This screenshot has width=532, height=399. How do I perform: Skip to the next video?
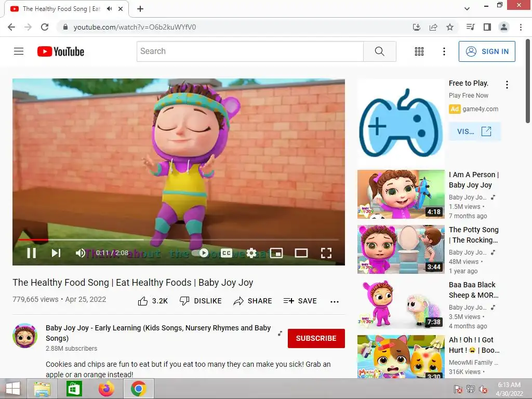[56, 253]
